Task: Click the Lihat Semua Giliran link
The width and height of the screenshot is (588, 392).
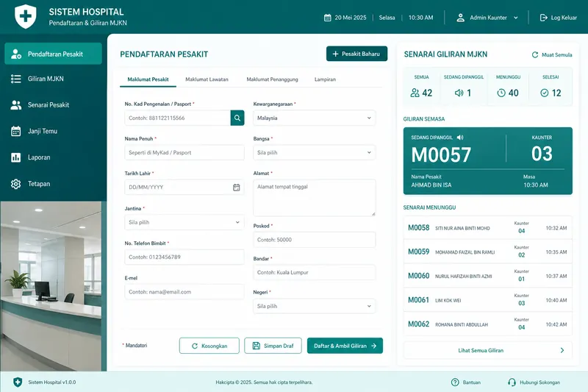Action: point(488,350)
